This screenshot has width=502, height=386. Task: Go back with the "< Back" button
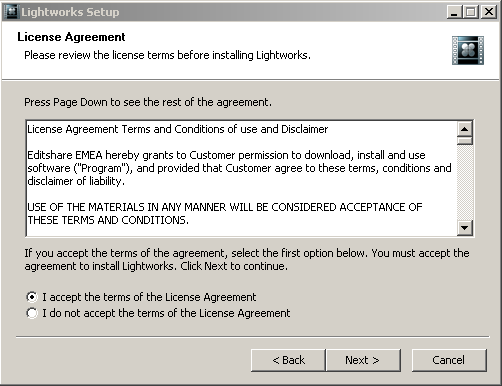point(288,360)
